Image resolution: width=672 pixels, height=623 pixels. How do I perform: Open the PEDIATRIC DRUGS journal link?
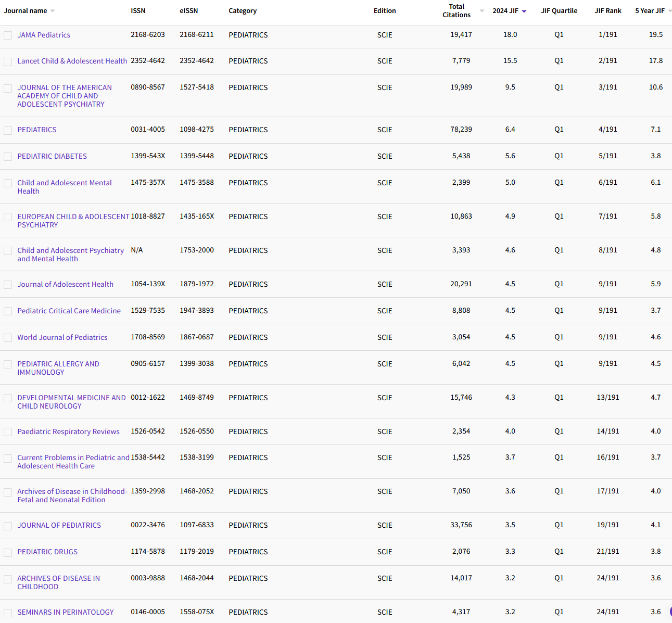pyautogui.click(x=47, y=552)
